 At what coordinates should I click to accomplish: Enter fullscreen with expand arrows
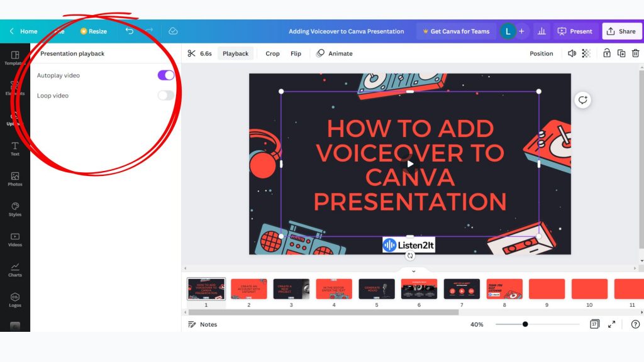tap(612, 324)
